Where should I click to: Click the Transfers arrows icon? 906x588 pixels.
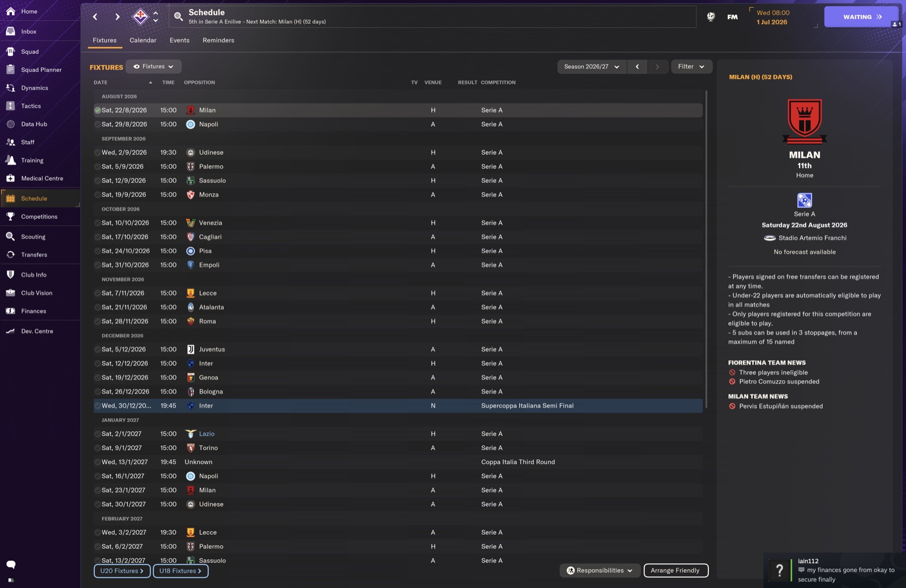point(10,255)
